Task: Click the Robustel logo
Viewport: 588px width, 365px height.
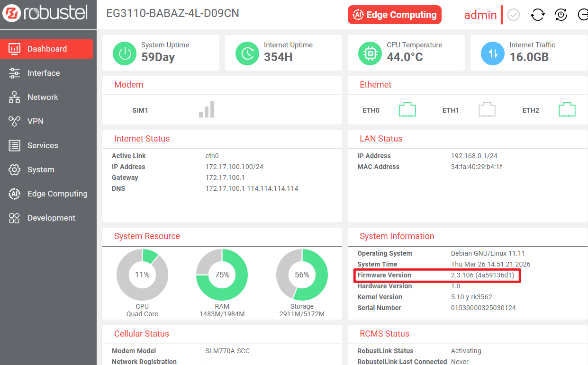Action: [x=45, y=13]
